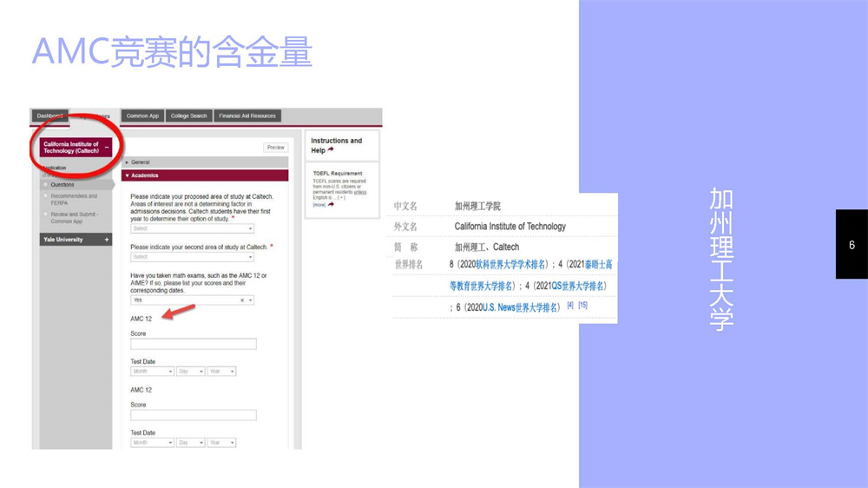Click the 世界排名 label
The image size is (868, 488).
coord(409,265)
